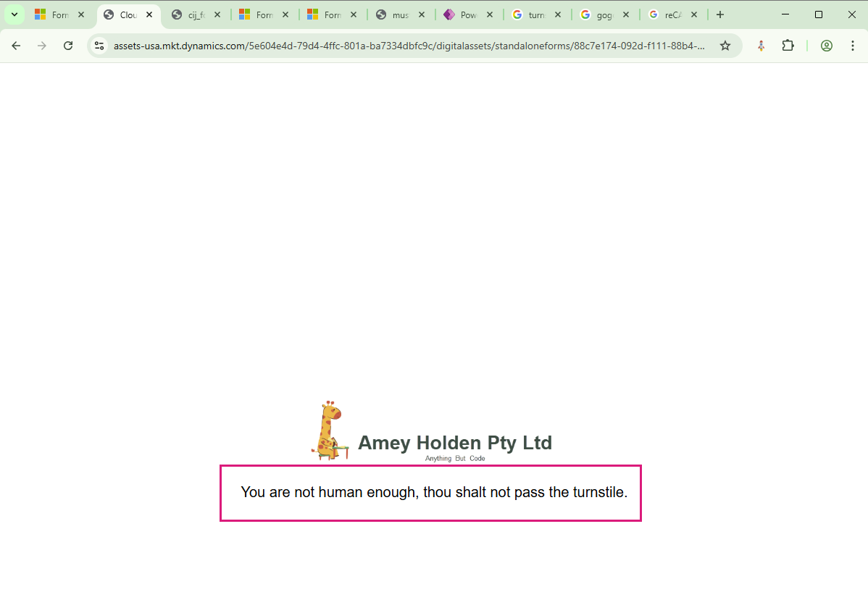Screen dimensions: 868x616
Task: Close the cij_fo tab
Action: (217, 15)
